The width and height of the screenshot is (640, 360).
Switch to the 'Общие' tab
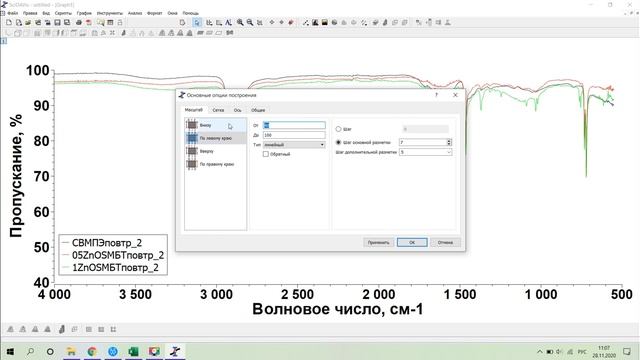point(258,110)
